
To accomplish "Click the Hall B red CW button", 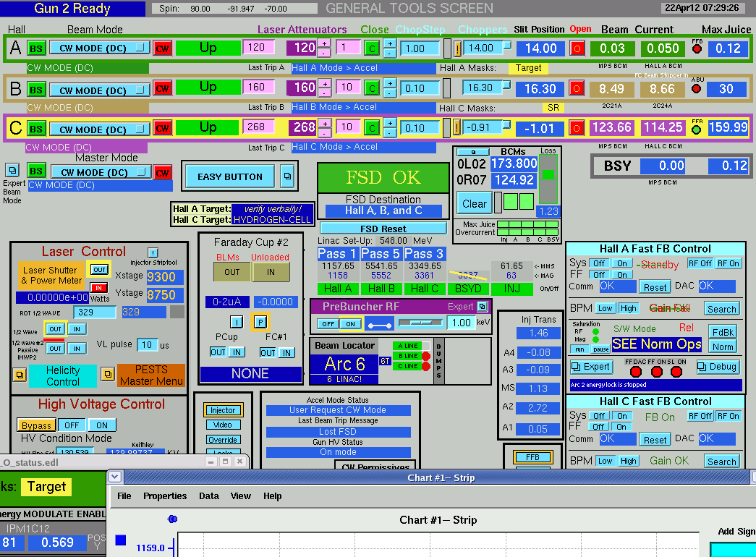I will pyautogui.click(x=162, y=89).
